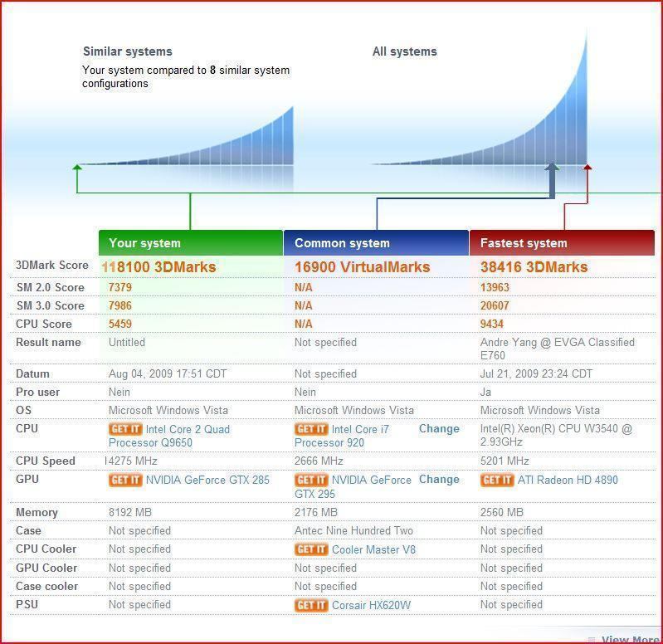Image resolution: width=663 pixels, height=644 pixels.
Task: Click GET IT badge beside Cooler Master V8
Action: tap(311, 549)
